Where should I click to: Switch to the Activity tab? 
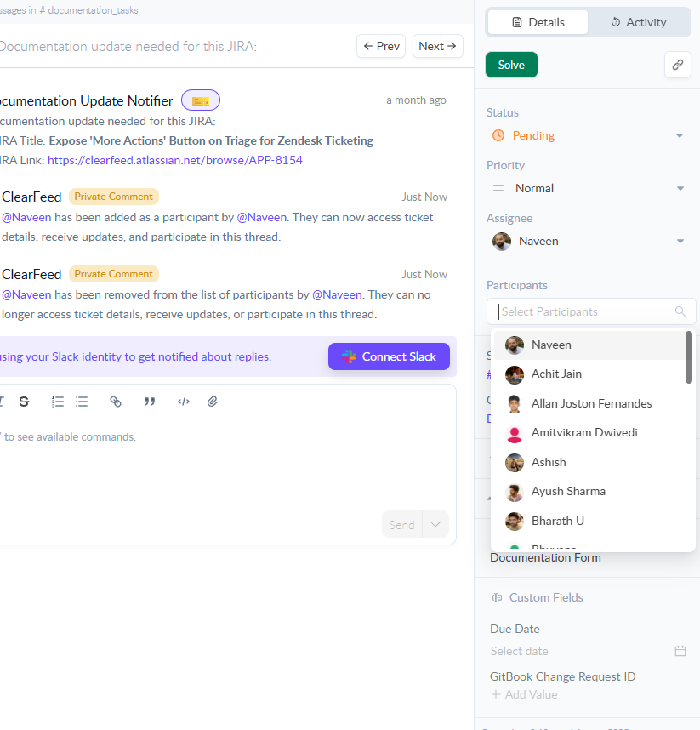point(638,22)
